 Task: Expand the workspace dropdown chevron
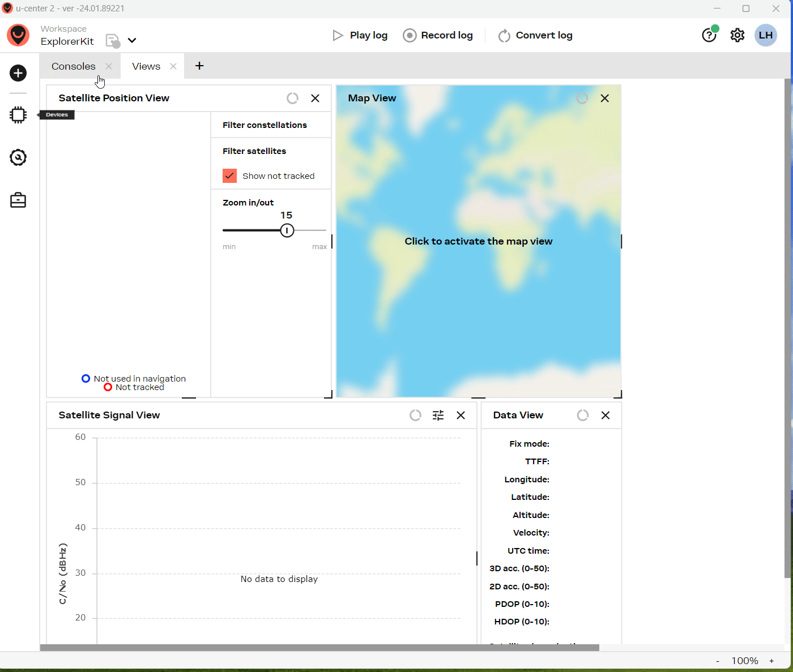[x=132, y=41]
